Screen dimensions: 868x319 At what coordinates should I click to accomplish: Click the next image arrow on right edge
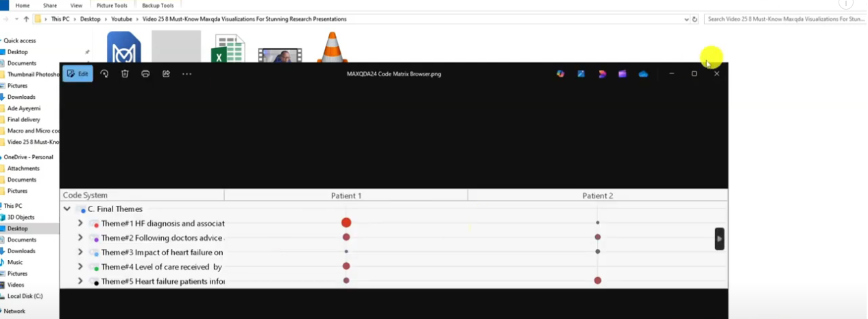pyautogui.click(x=719, y=239)
